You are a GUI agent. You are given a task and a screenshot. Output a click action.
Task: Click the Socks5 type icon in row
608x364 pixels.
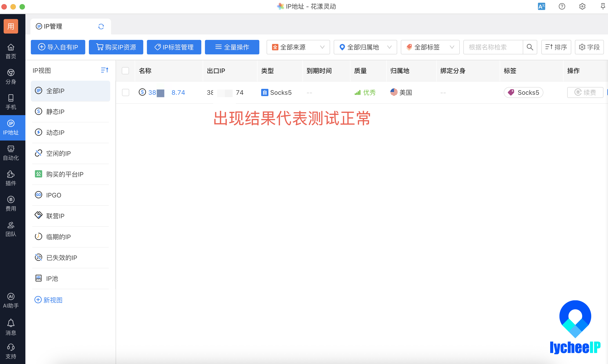point(264,92)
